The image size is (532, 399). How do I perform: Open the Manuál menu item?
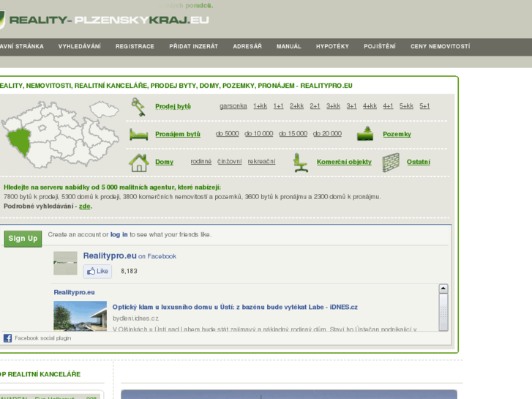click(x=288, y=47)
